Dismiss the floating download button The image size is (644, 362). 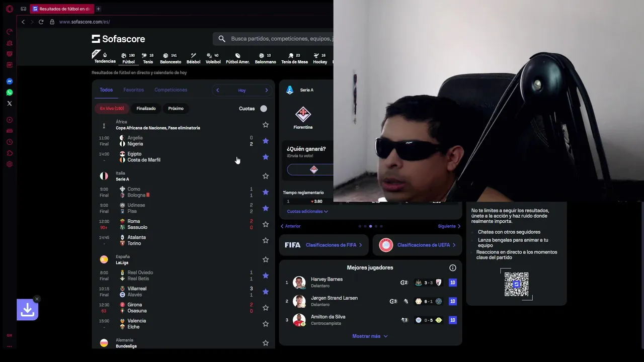click(x=37, y=299)
